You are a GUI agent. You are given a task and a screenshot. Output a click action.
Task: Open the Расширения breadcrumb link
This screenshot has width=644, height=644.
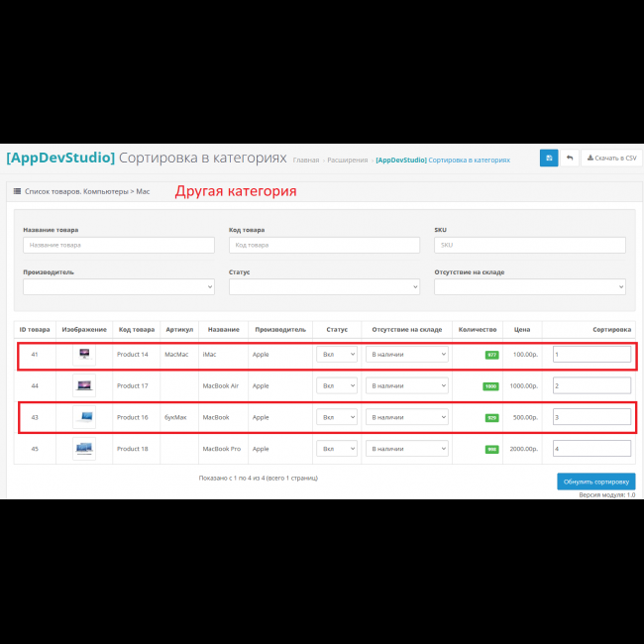point(348,160)
